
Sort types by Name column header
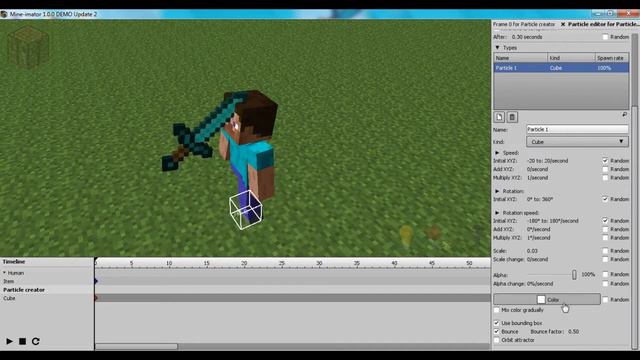(x=520, y=58)
